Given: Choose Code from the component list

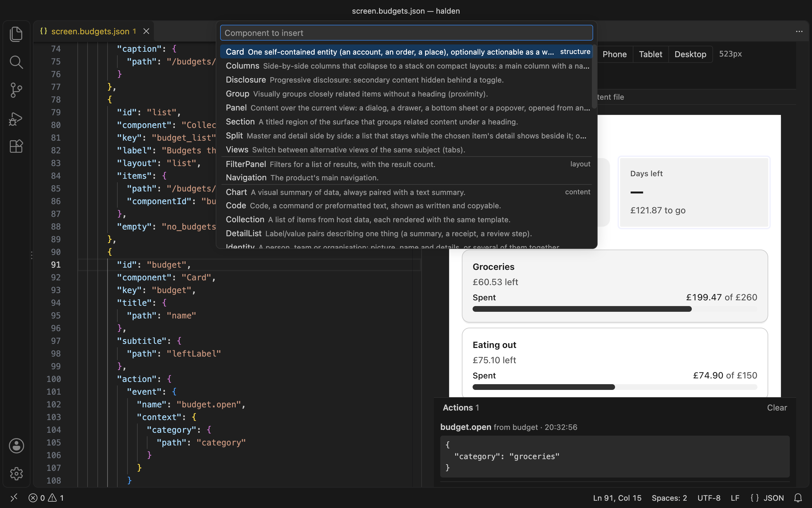Looking at the screenshot, I should [x=406, y=206].
